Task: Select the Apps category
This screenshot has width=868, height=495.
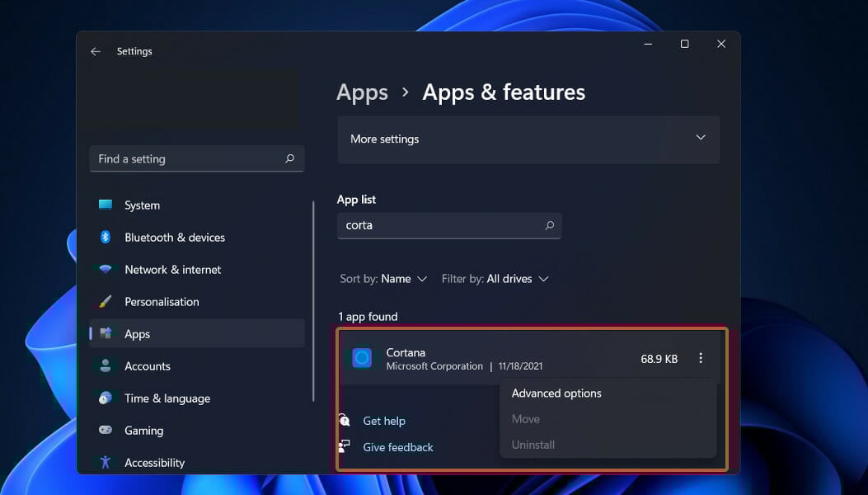Action: (197, 333)
